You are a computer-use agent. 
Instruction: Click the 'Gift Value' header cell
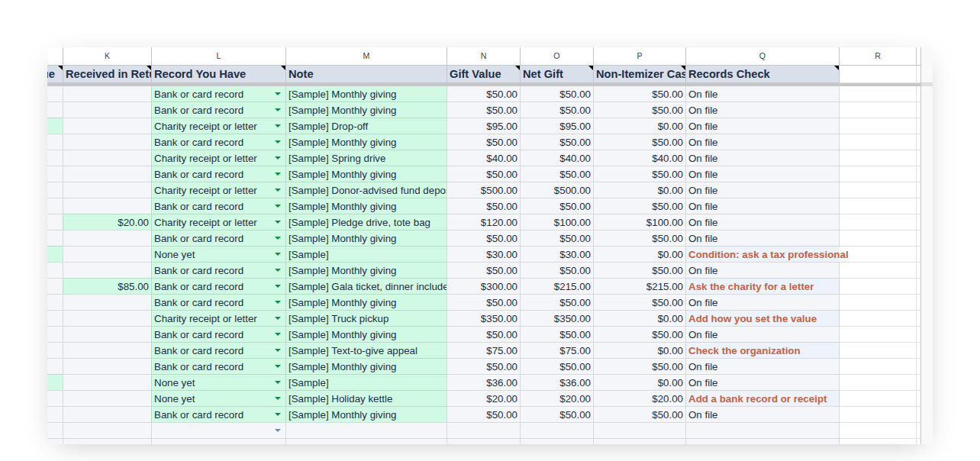coord(483,74)
